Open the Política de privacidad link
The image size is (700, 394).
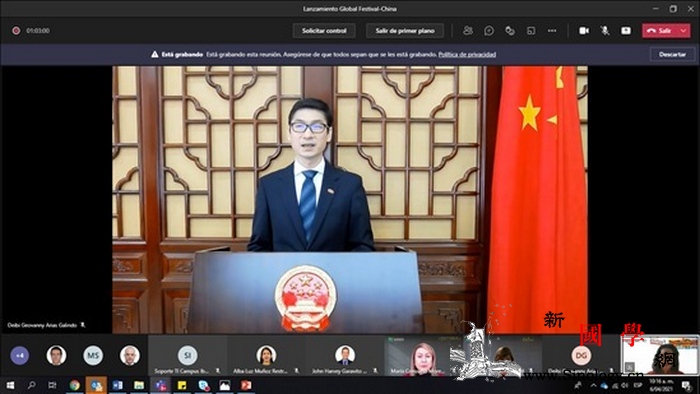(x=467, y=54)
